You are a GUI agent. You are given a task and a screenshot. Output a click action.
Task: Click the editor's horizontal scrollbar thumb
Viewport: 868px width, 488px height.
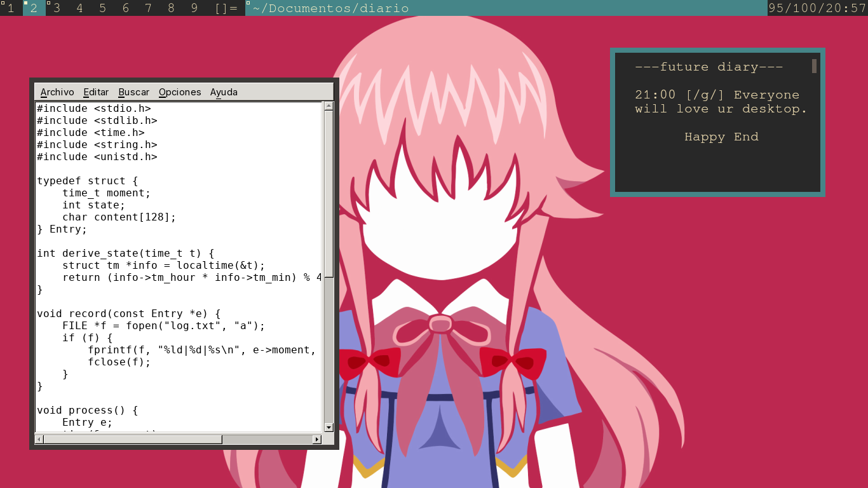point(133,439)
